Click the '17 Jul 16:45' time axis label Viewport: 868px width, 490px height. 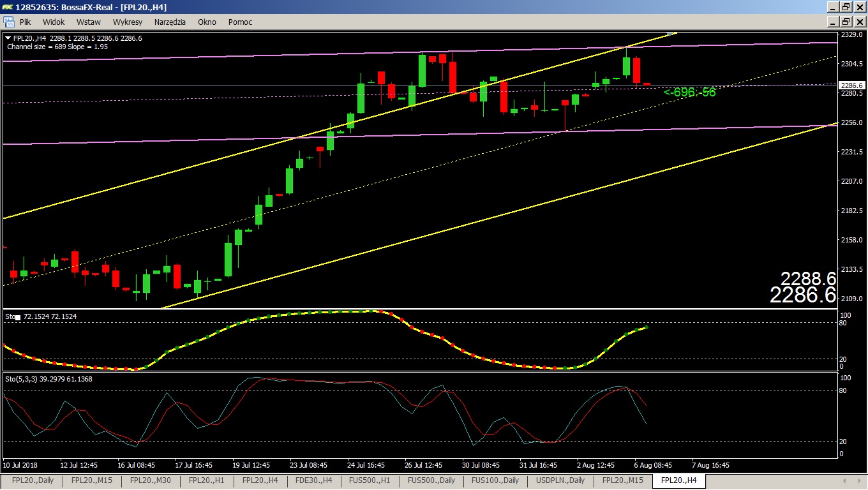[x=194, y=465]
